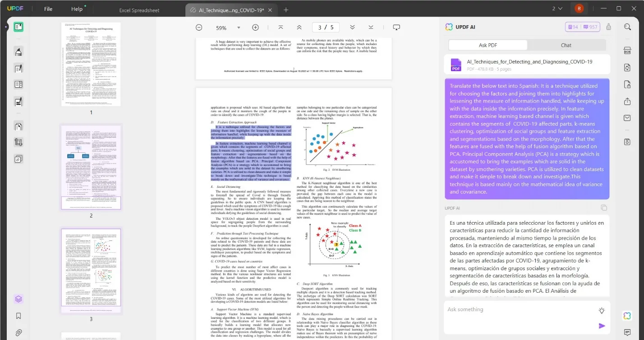Switch to the Ask PDF tab

tap(488, 45)
